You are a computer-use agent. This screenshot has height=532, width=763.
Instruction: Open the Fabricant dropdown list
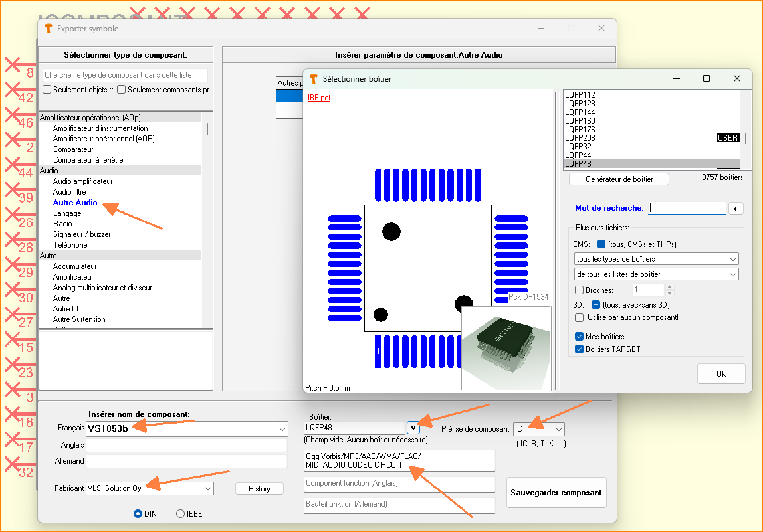click(x=207, y=488)
